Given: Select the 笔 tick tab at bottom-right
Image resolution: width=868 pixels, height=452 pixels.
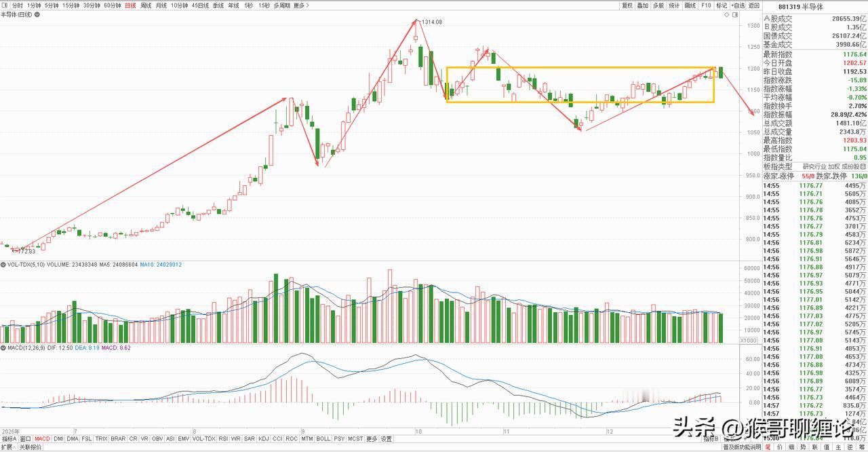Looking at the screenshot, I should pos(768,447).
